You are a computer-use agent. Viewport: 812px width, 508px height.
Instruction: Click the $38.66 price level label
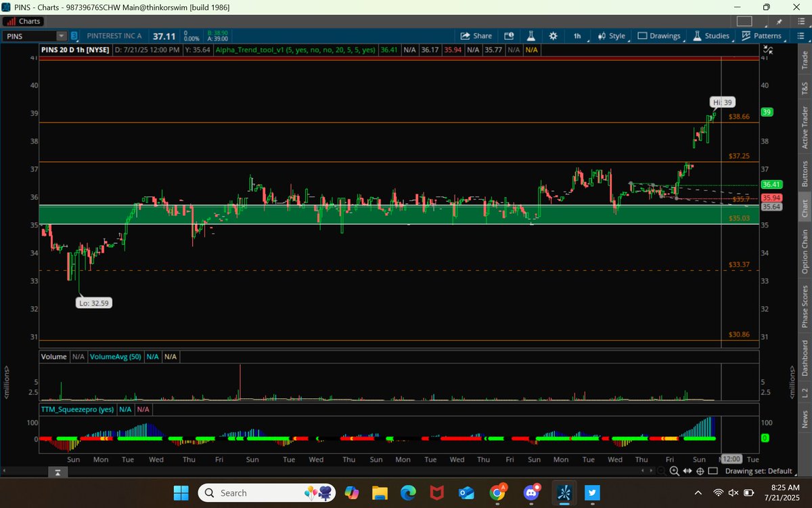[739, 117]
